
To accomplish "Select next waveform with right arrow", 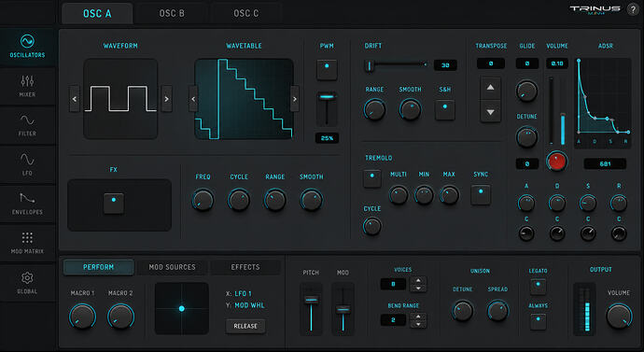I will tap(166, 99).
